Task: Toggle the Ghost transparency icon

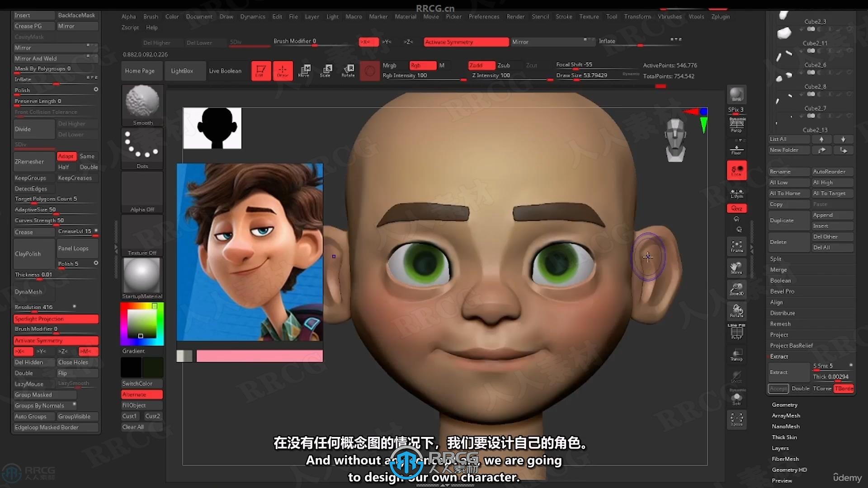Action: click(736, 376)
